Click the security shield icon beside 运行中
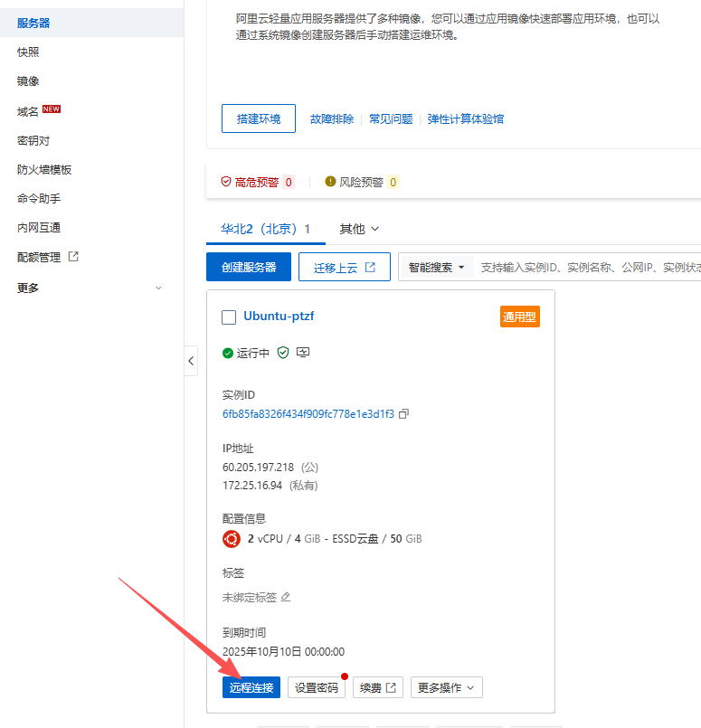This screenshot has height=728, width=701. tap(283, 353)
